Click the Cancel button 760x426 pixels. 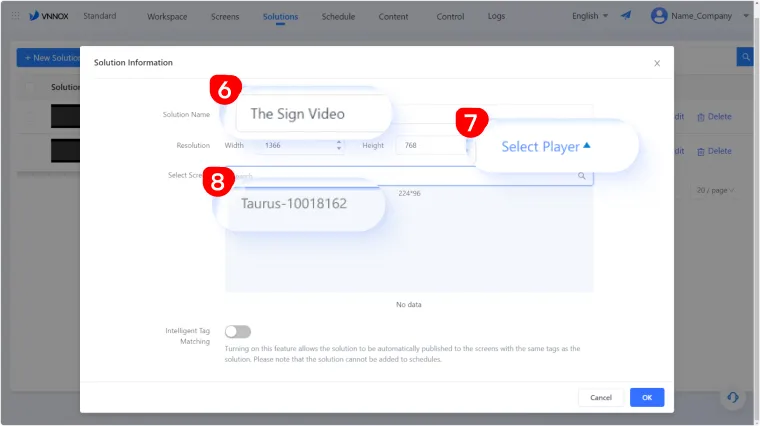click(x=601, y=397)
